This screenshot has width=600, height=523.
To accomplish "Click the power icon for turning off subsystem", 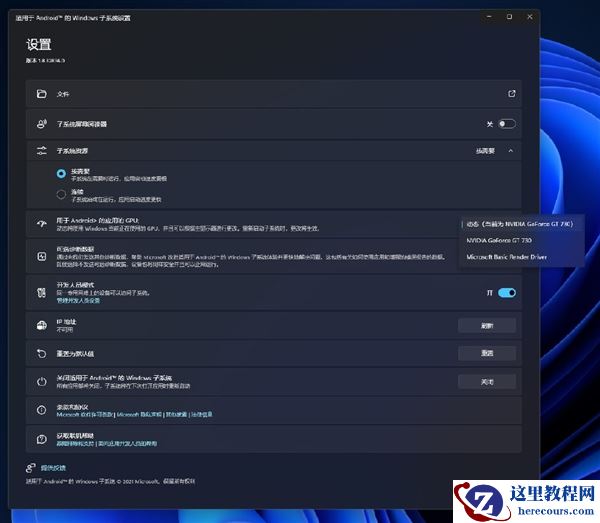I will pos(41,381).
